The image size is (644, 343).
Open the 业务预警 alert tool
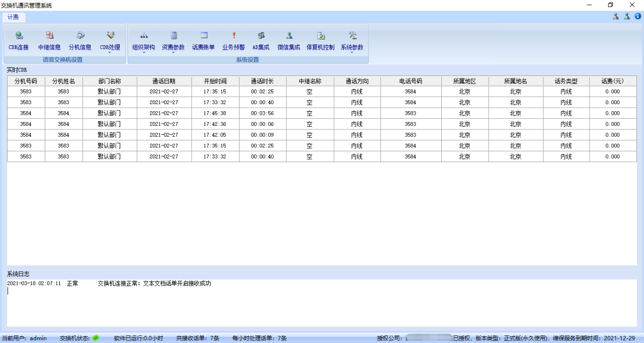pos(233,41)
